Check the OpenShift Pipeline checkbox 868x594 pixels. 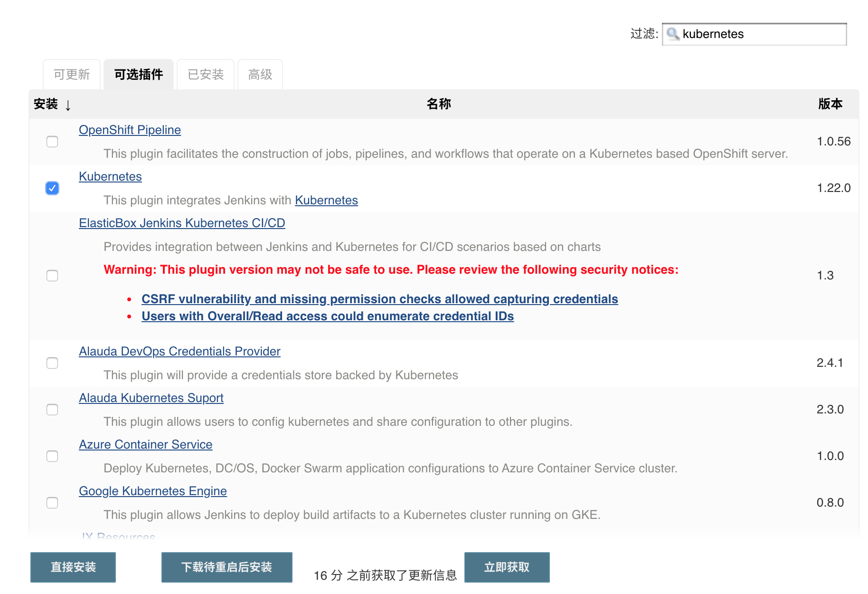[x=52, y=142]
